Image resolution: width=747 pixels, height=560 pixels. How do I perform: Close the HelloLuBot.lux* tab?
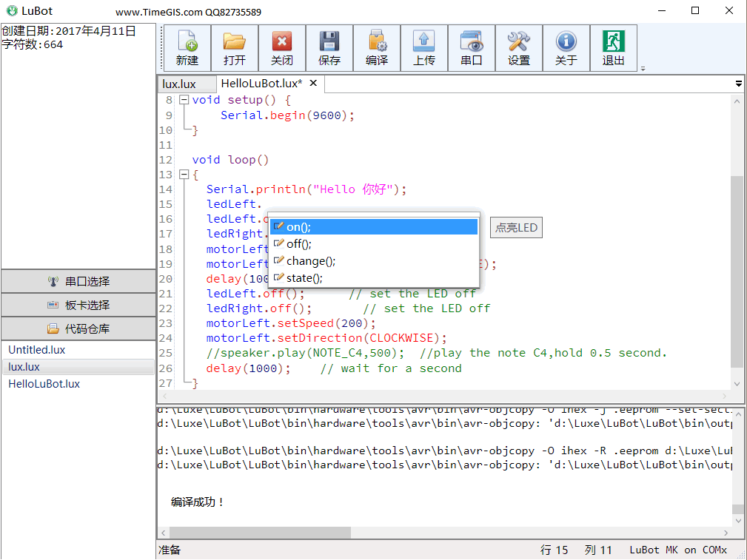(313, 83)
